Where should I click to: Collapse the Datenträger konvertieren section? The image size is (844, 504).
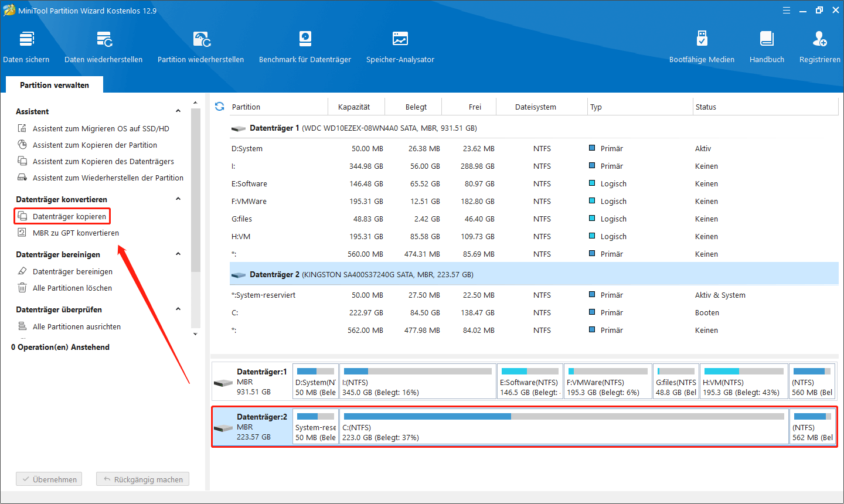[x=178, y=199]
